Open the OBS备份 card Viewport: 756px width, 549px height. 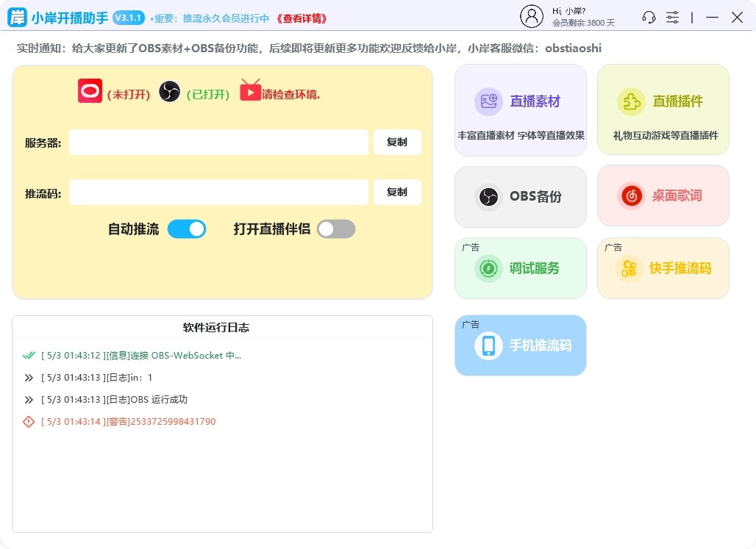521,197
